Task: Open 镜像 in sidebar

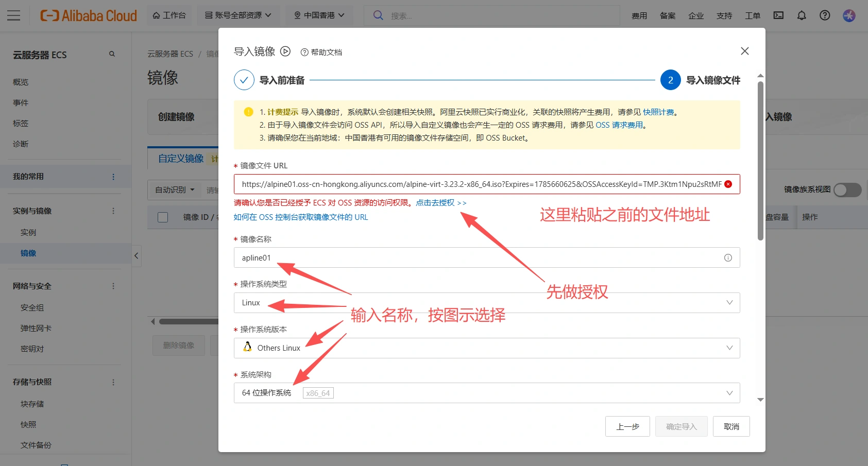Action: pyautogui.click(x=28, y=253)
